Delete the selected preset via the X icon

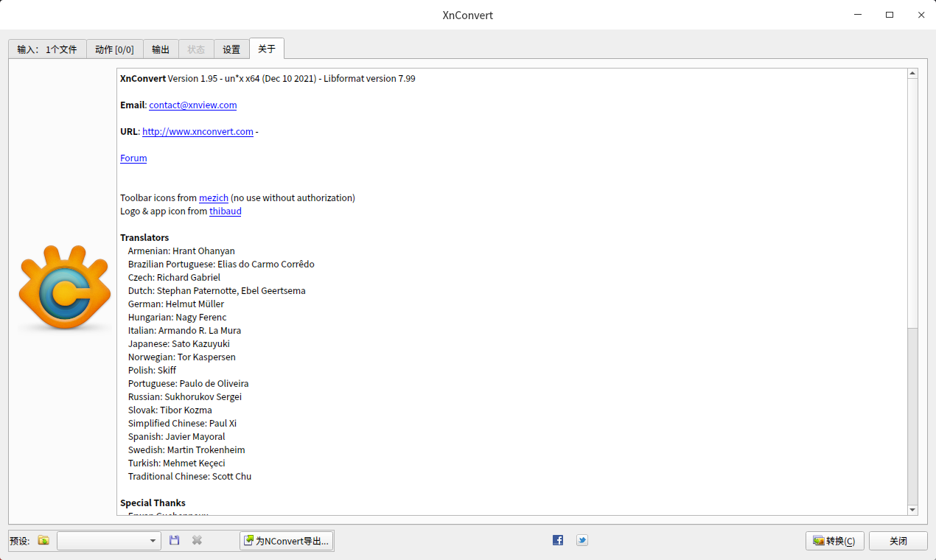[x=196, y=540]
